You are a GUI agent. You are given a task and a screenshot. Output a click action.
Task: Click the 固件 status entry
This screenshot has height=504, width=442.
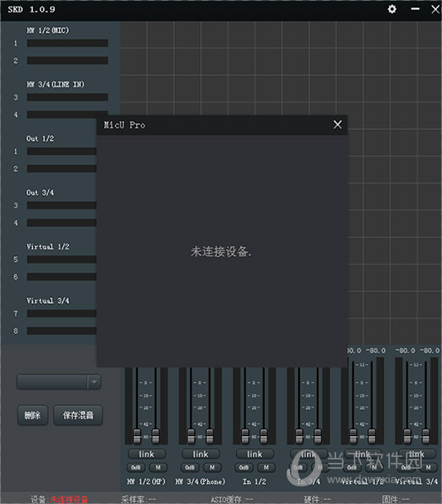tap(396, 499)
